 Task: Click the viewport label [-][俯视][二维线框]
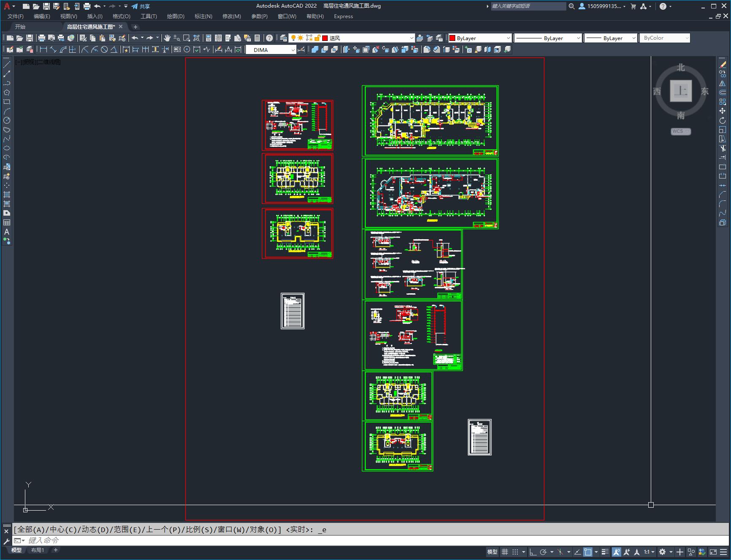[38, 62]
